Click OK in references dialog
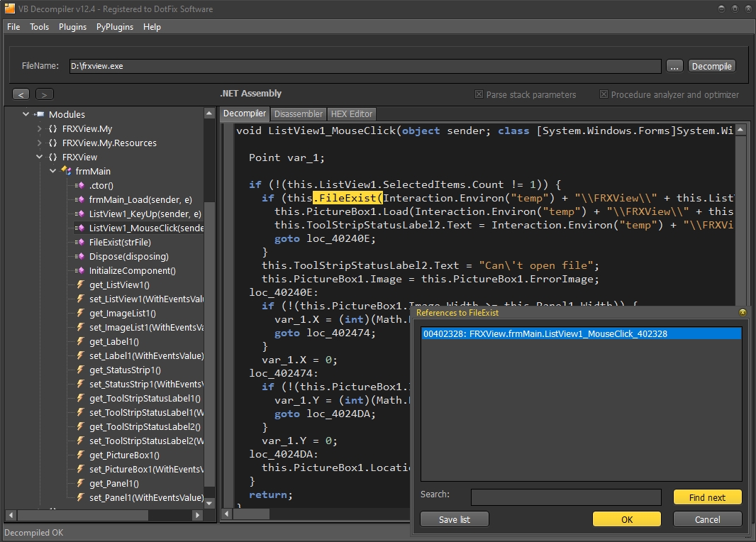Image resolution: width=756 pixels, height=542 pixels. 627,519
